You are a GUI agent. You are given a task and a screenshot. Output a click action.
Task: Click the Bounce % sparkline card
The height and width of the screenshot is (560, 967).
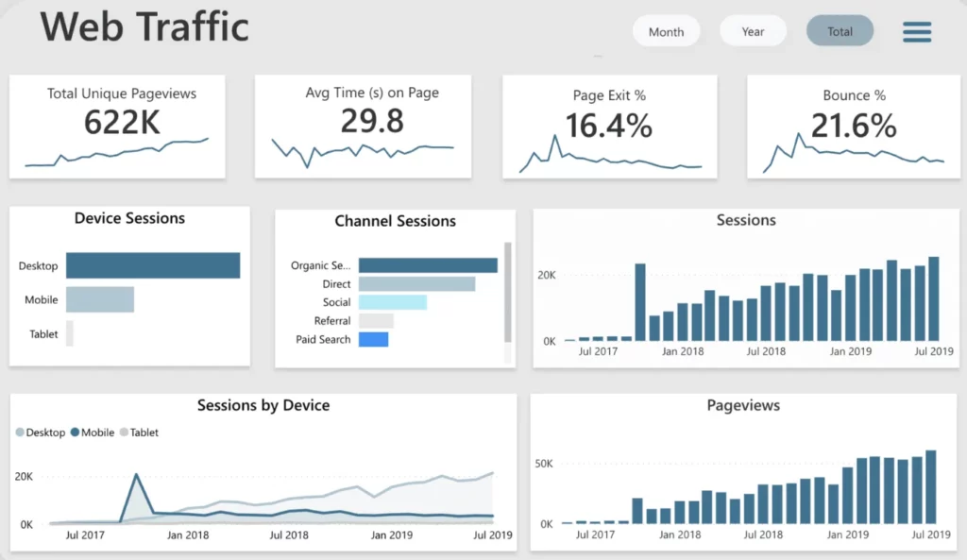coord(854,127)
